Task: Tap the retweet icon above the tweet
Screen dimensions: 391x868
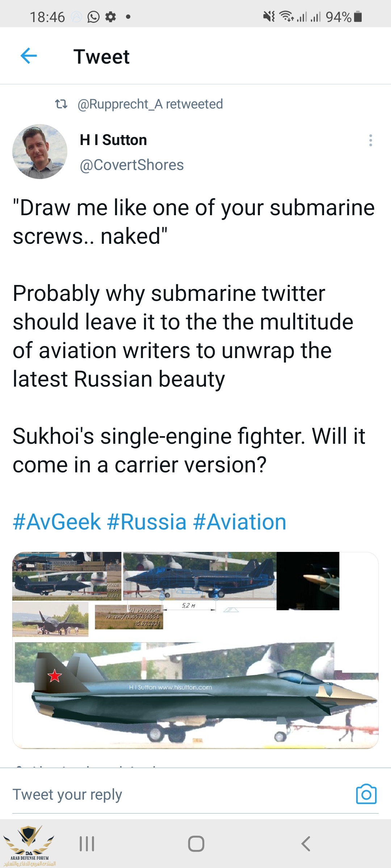Action: (x=61, y=104)
